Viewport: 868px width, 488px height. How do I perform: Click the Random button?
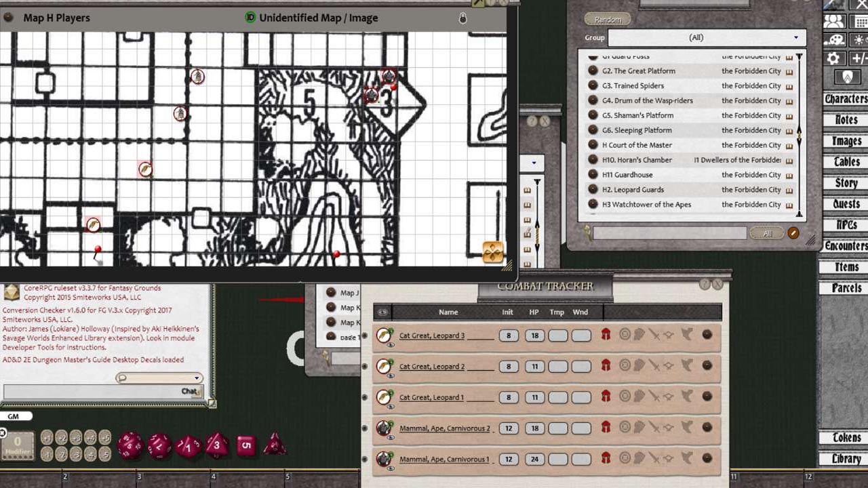click(x=607, y=19)
